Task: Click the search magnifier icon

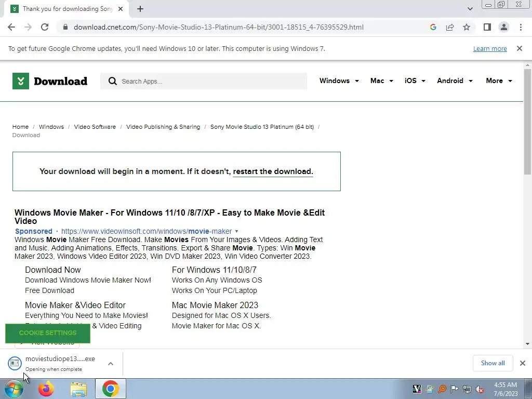Action: (x=113, y=81)
